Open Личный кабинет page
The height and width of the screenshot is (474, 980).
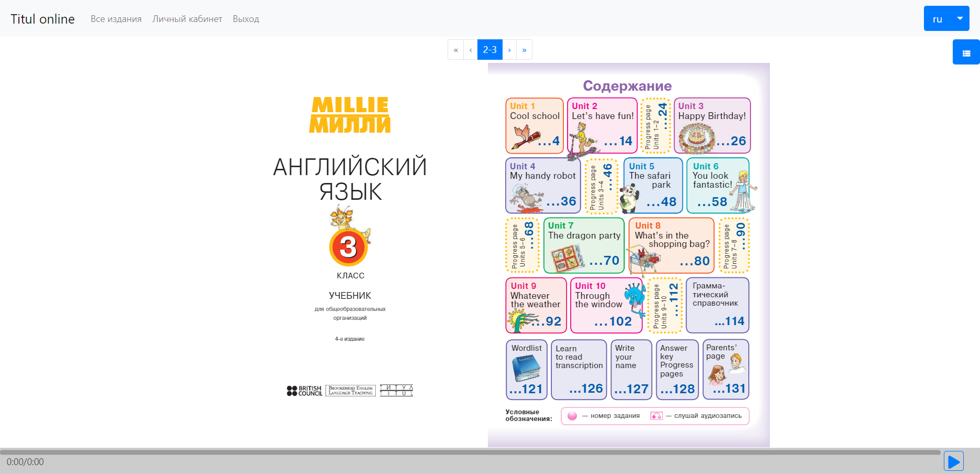tap(187, 19)
